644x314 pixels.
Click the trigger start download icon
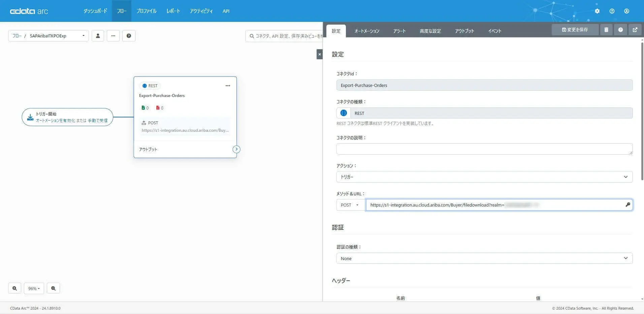click(30, 117)
